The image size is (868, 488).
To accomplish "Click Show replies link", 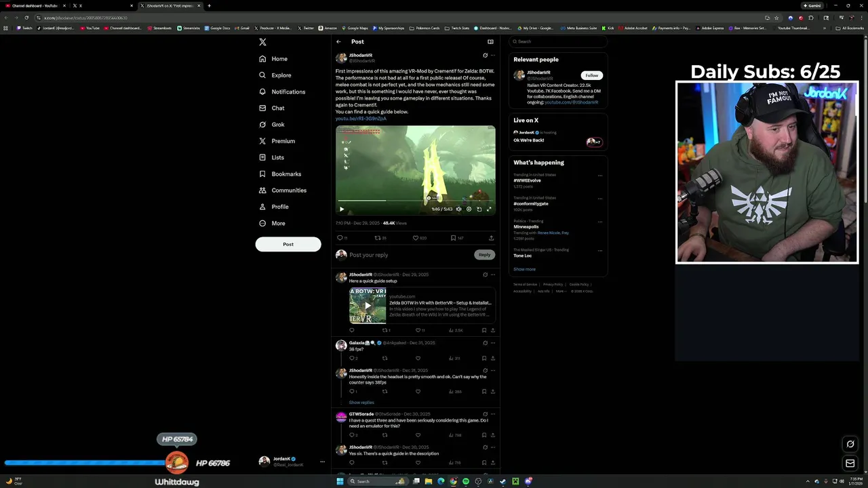I will pyautogui.click(x=361, y=403).
